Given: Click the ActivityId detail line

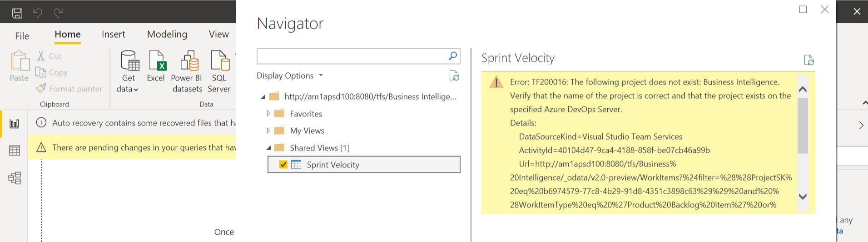Looking at the screenshot, I should click(x=615, y=150).
